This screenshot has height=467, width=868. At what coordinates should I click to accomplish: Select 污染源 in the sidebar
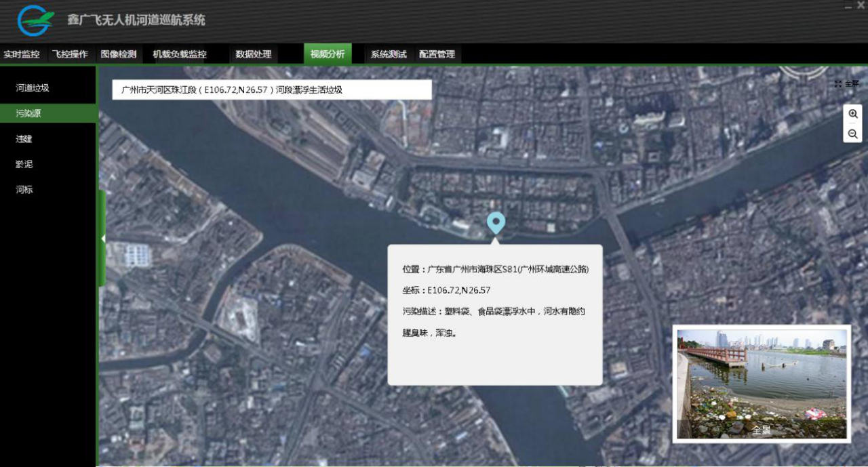point(48,113)
